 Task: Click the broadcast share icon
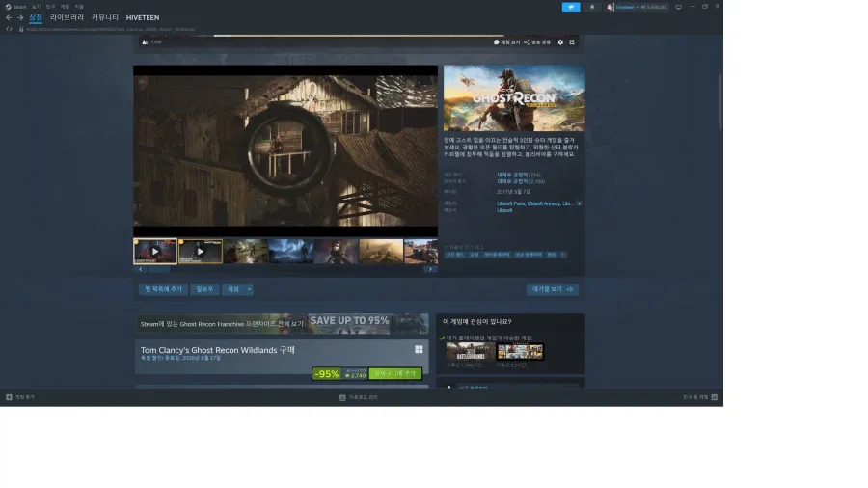(527, 42)
